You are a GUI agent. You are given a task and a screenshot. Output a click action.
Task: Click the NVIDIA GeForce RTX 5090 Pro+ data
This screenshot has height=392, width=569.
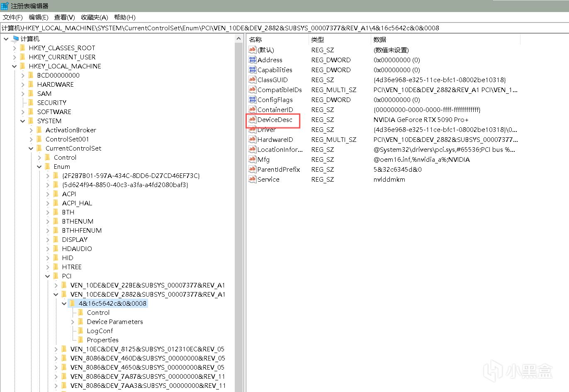point(421,119)
